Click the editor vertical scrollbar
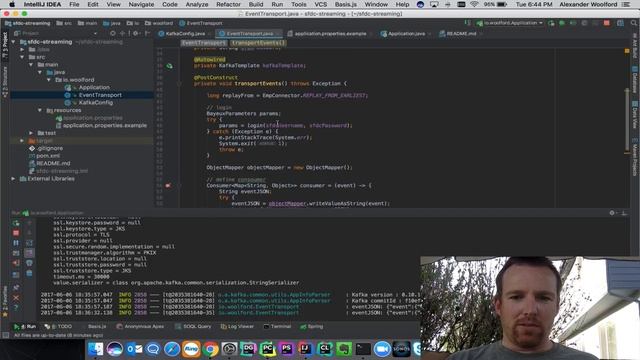This screenshot has height=360, width=640. pos(627,120)
